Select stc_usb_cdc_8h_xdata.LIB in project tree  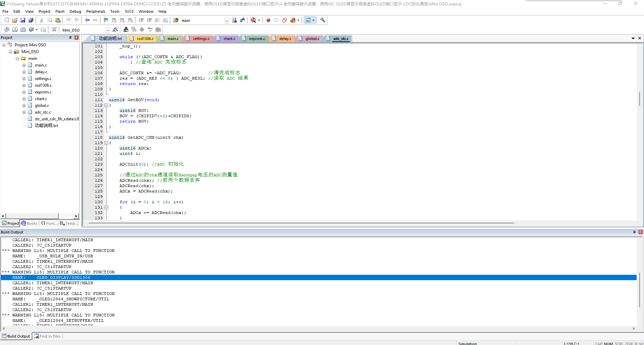coord(57,119)
